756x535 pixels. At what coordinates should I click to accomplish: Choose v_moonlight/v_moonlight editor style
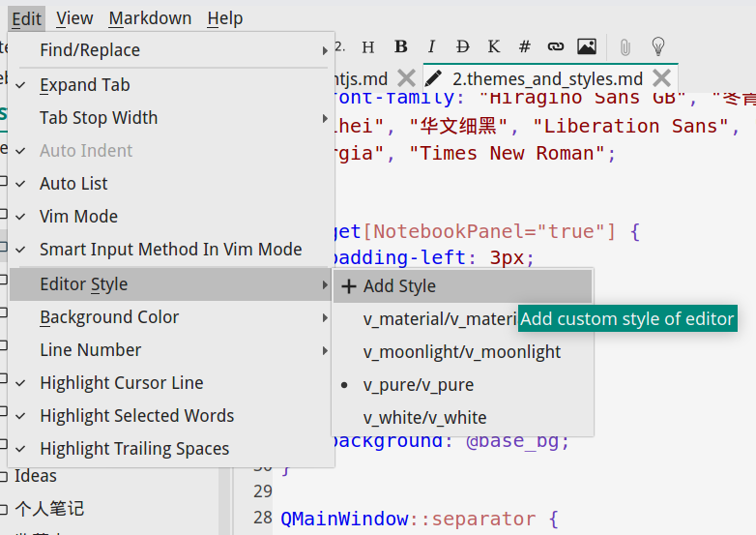point(463,352)
